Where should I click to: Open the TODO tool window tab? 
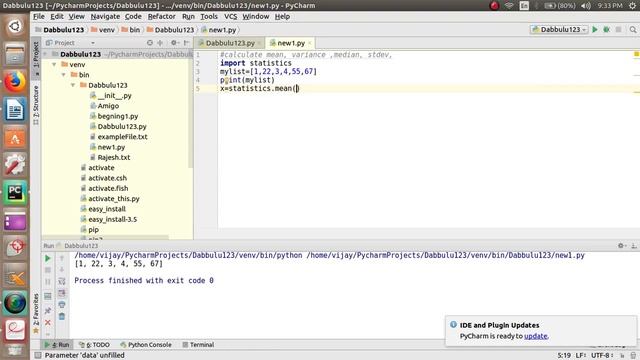(94, 344)
